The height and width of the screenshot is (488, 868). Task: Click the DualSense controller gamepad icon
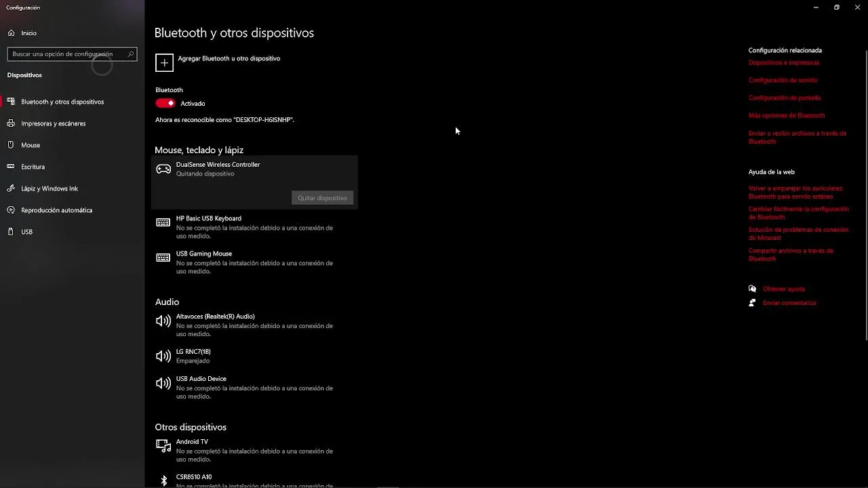(163, 169)
